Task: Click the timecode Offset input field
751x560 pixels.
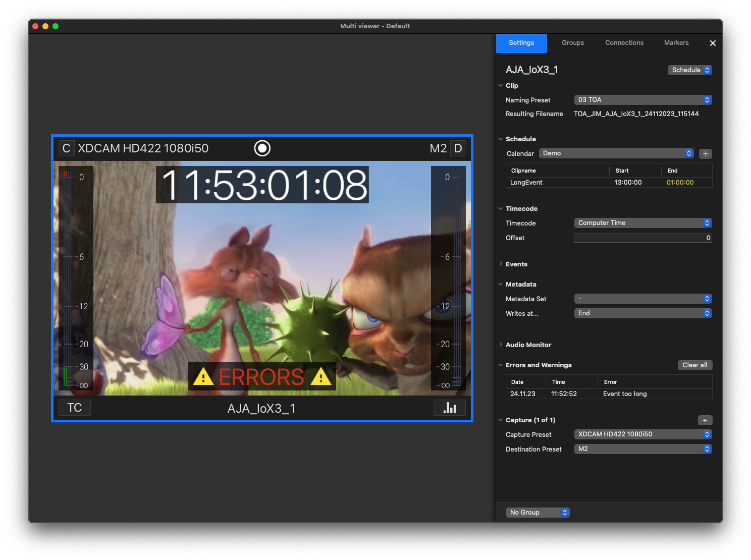Action: click(x=643, y=238)
